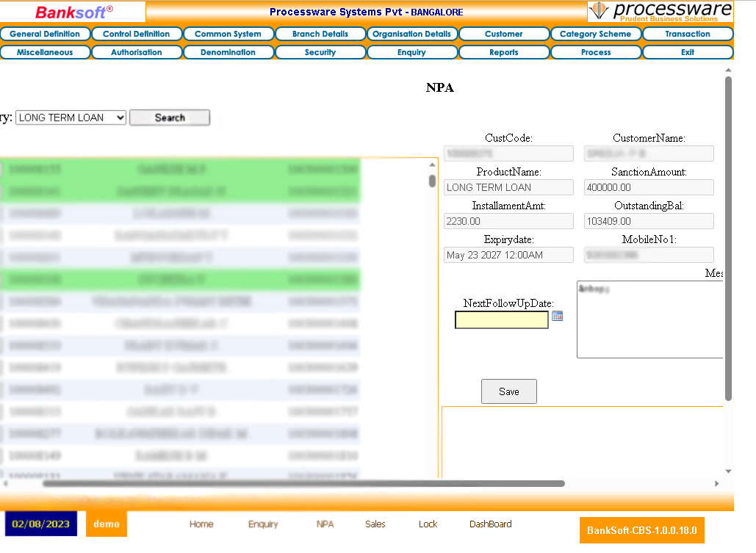Screen dimensions: 756x553
Task: Open the Category Scheme menu
Action: [595, 34]
